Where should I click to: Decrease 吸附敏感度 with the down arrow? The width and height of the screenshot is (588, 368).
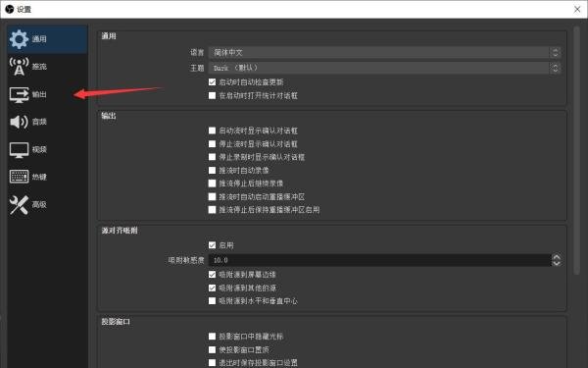click(x=557, y=263)
